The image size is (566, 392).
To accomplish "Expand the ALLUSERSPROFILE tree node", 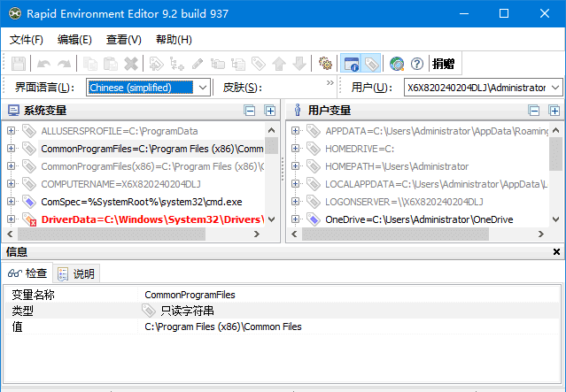I will coord(12,131).
